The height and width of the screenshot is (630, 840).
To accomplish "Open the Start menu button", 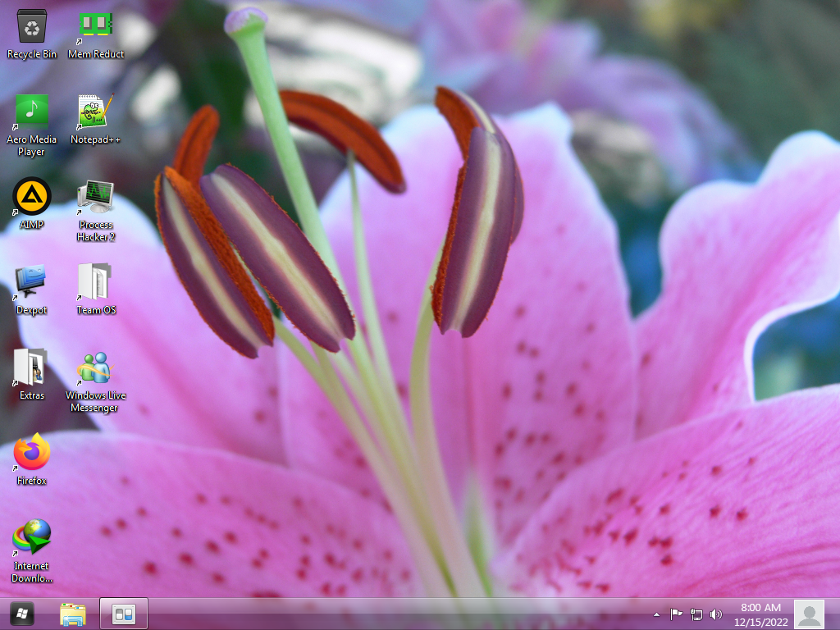I will [22, 614].
